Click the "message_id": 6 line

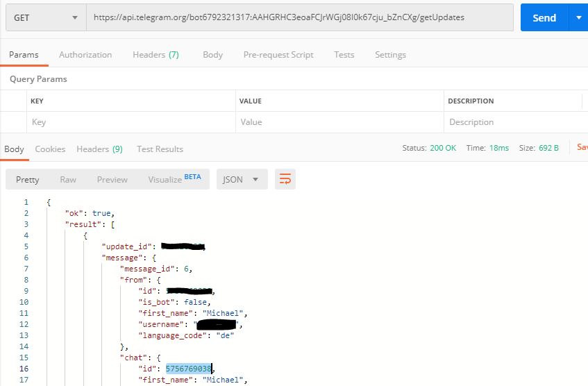(x=156, y=269)
